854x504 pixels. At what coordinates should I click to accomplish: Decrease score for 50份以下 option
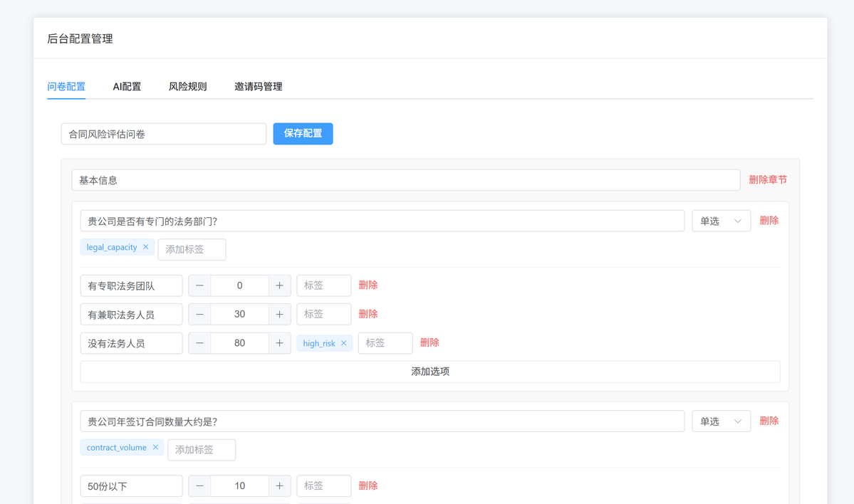(200, 486)
